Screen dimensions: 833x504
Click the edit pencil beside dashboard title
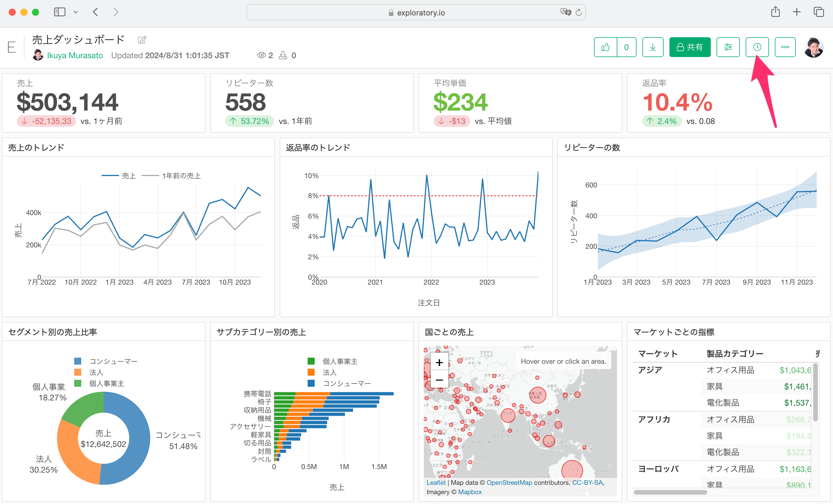pyautogui.click(x=142, y=40)
